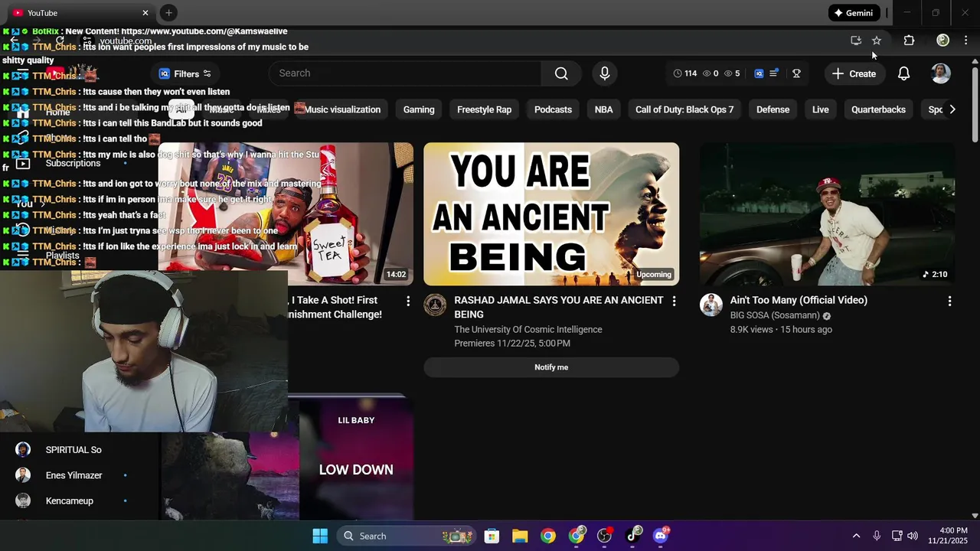Open OBS Studio from taskbar
980x551 pixels.
605,536
